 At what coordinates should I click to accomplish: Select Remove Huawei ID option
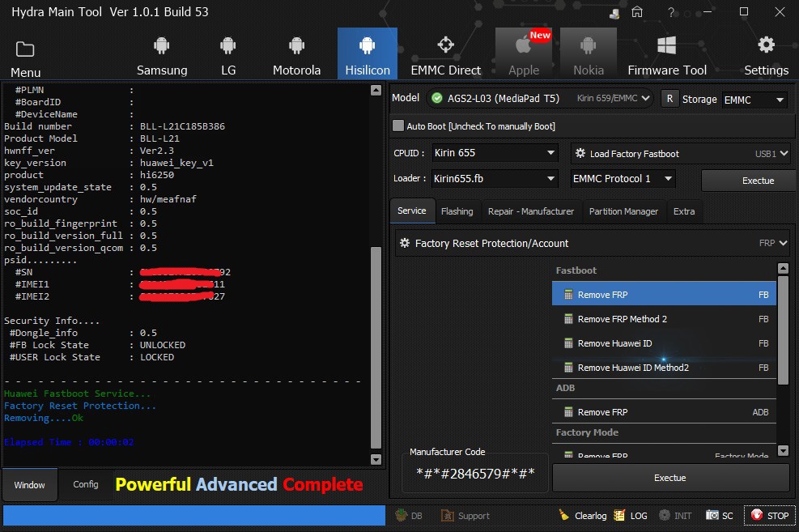pyautogui.click(x=614, y=343)
